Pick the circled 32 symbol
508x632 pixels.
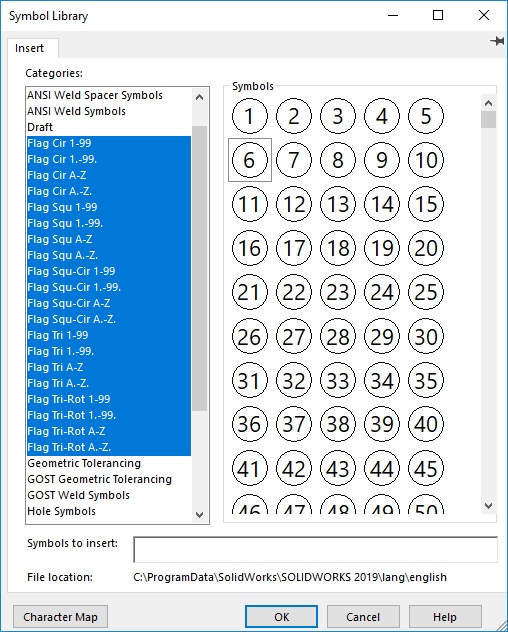(294, 380)
